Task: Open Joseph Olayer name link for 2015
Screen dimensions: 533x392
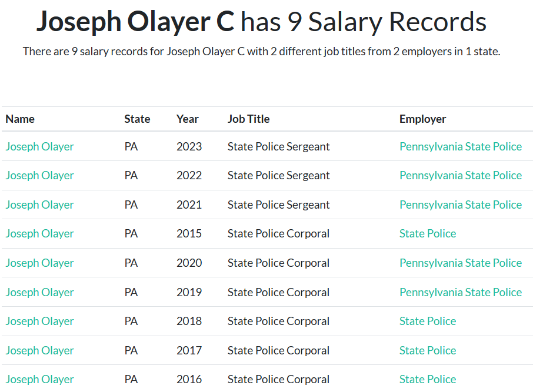Action: 40,233
